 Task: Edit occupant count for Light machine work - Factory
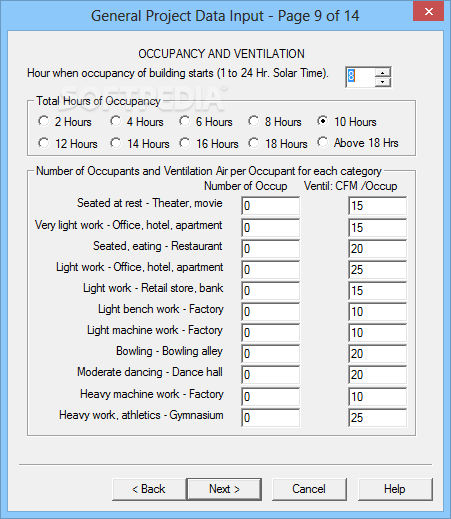(x=270, y=333)
